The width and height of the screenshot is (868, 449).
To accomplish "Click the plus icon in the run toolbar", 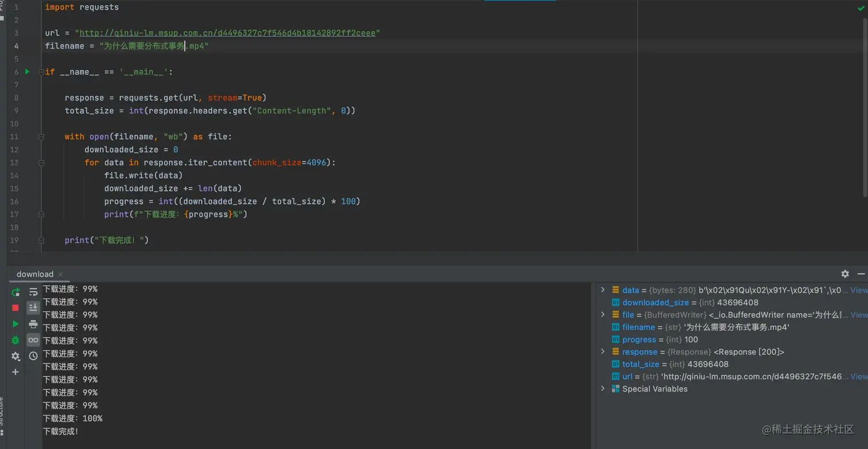I will pos(15,372).
